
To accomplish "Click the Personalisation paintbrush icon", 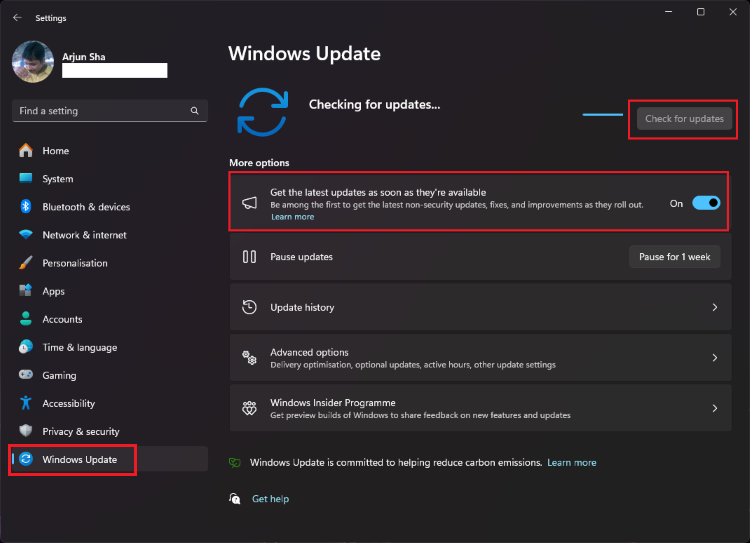I will click(26, 263).
